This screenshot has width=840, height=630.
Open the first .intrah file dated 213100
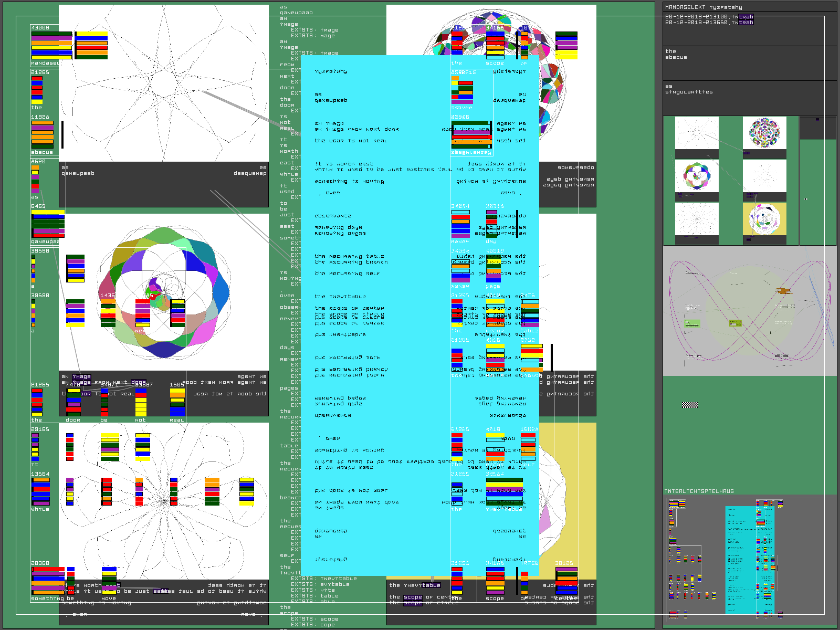coord(709,17)
